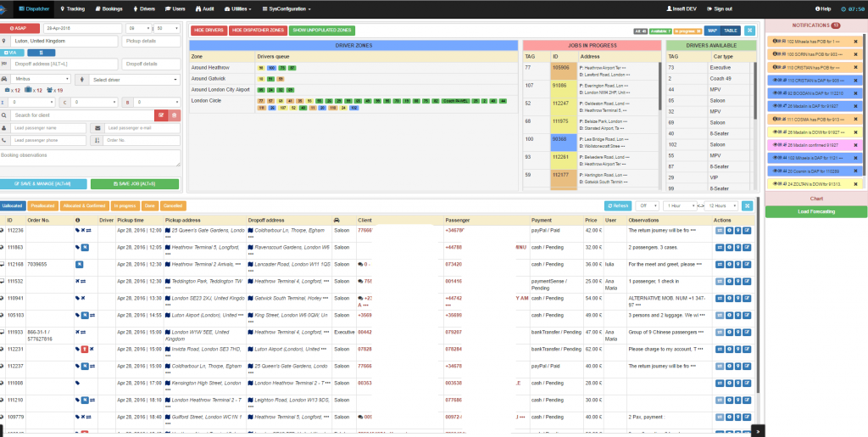Toggle the 'All' drivers filter badge

coord(641,31)
